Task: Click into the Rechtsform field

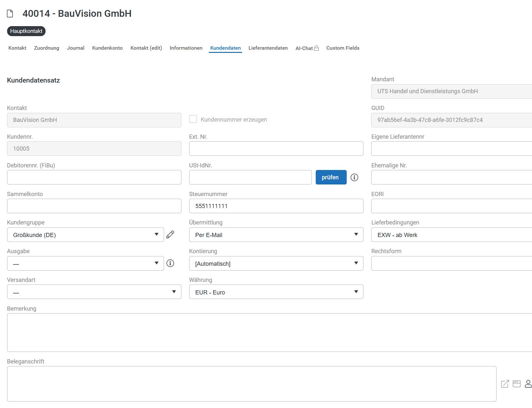Action: 452,264
